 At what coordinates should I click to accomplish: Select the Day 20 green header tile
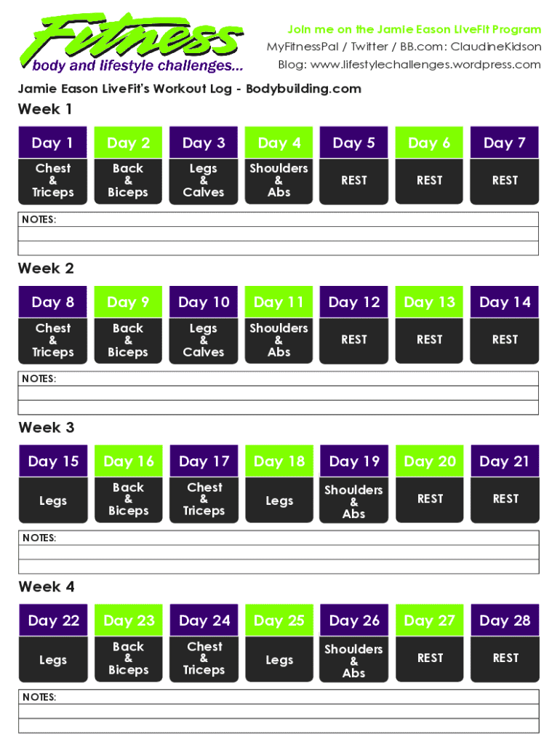[430, 461]
